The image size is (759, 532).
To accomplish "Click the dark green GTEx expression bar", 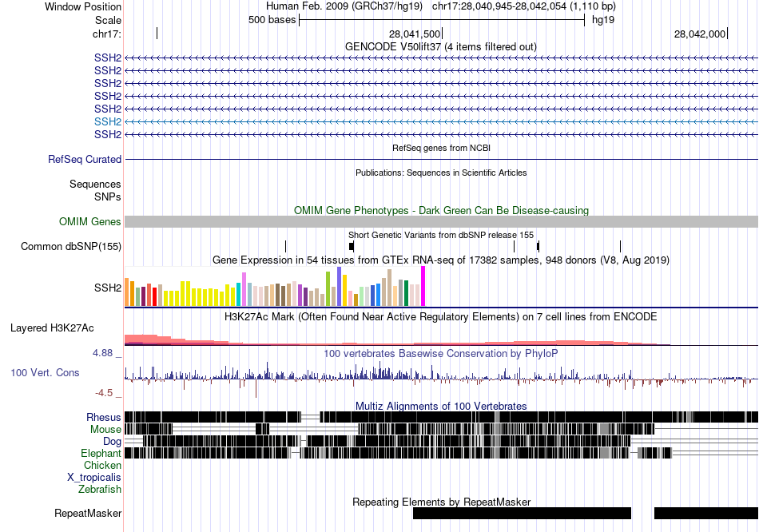I will pyautogui.click(x=407, y=293).
